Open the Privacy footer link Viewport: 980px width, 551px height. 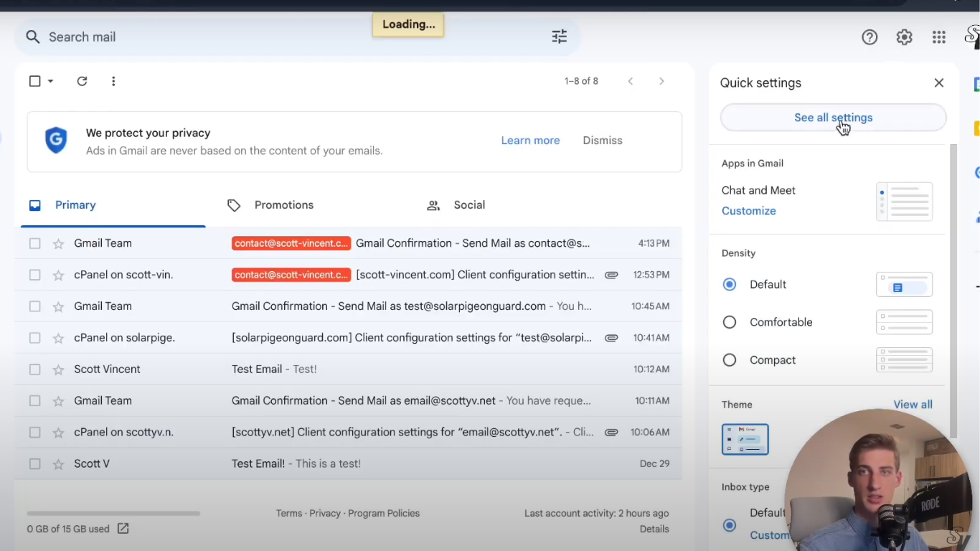coord(325,513)
